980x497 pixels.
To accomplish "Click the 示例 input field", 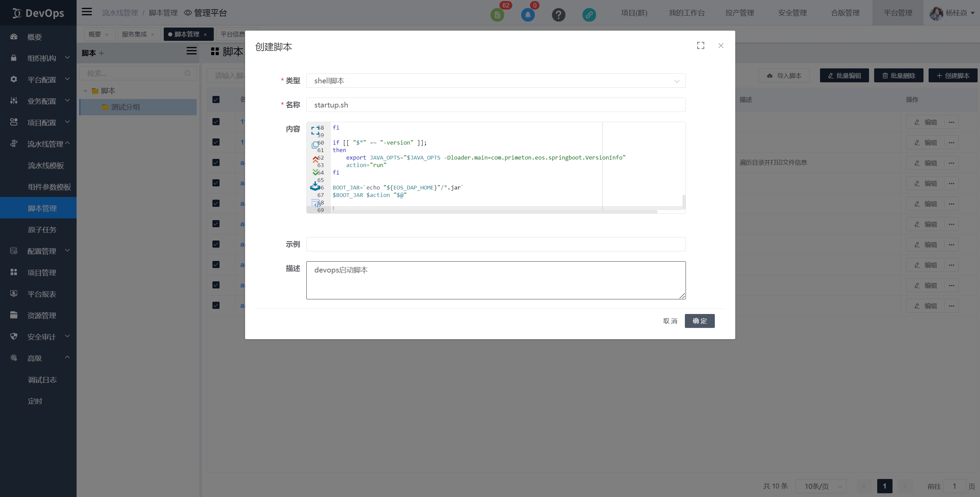I will (495, 244).
